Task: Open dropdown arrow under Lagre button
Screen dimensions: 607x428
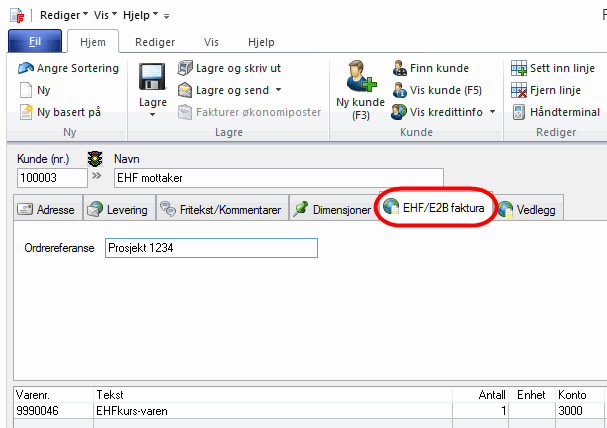Action: pos(152,115)
